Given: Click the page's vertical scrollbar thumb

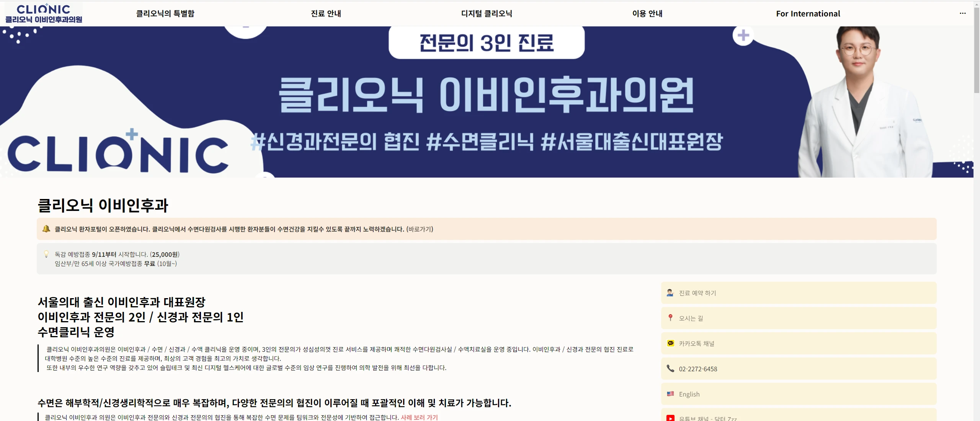Looking at the screenshot, I should pyautogui.click(x=977, y=50).
